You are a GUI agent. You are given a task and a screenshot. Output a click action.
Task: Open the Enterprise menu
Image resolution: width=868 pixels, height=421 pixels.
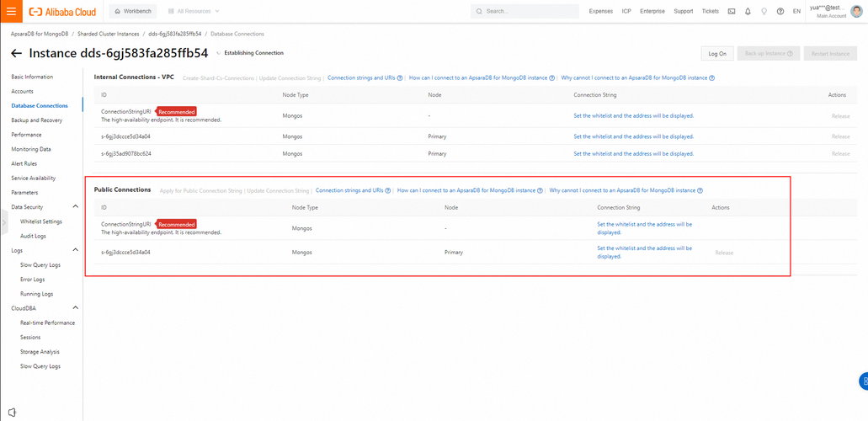pos(652,11)
